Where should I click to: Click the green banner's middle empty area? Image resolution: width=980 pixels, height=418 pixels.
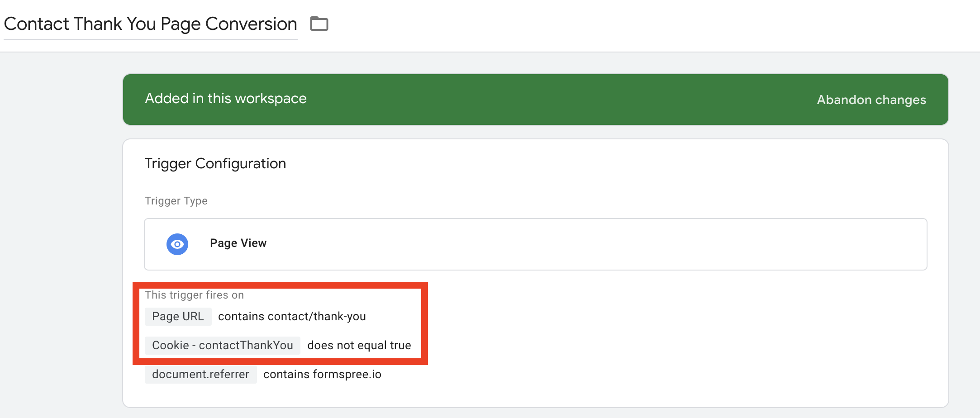coord(543,100)
